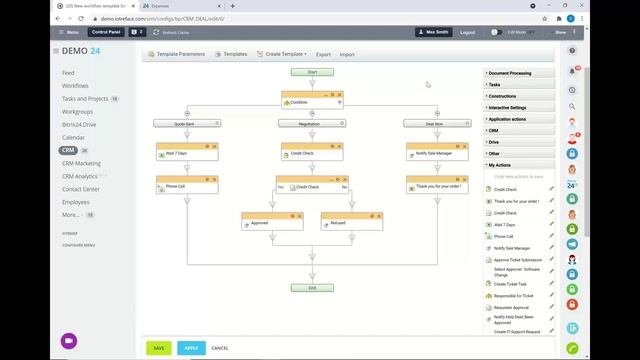Expand the CRM actions section
Screen dimensions: 640x360
tap(519, 131)
